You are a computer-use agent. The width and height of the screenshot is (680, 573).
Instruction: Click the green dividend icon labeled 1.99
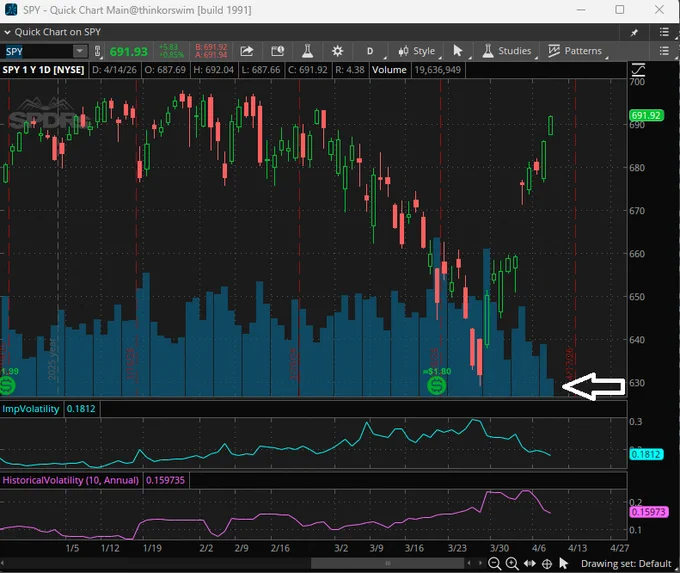tap(6, 385)
